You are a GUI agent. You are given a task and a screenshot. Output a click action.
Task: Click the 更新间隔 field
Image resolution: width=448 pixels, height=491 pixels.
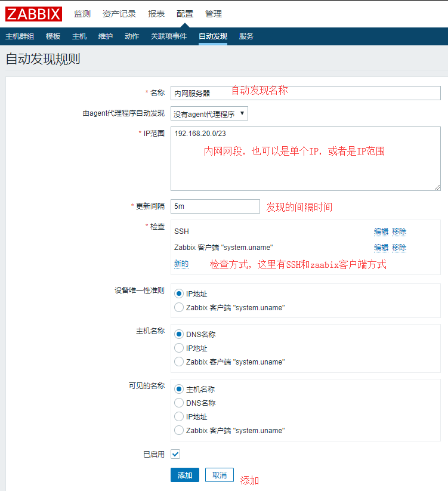(x=215, y=206)
